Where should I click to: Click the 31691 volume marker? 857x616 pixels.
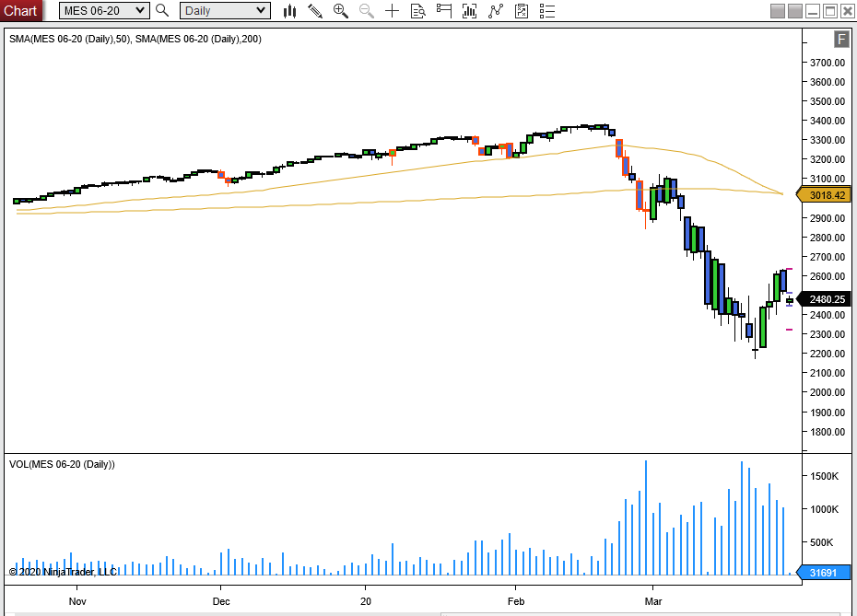[824, 573]
